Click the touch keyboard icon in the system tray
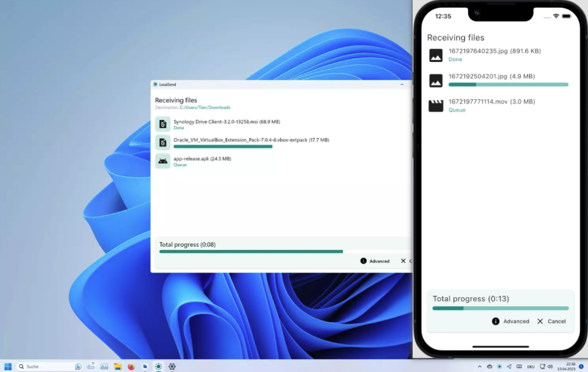 click(x=519, y=367)
